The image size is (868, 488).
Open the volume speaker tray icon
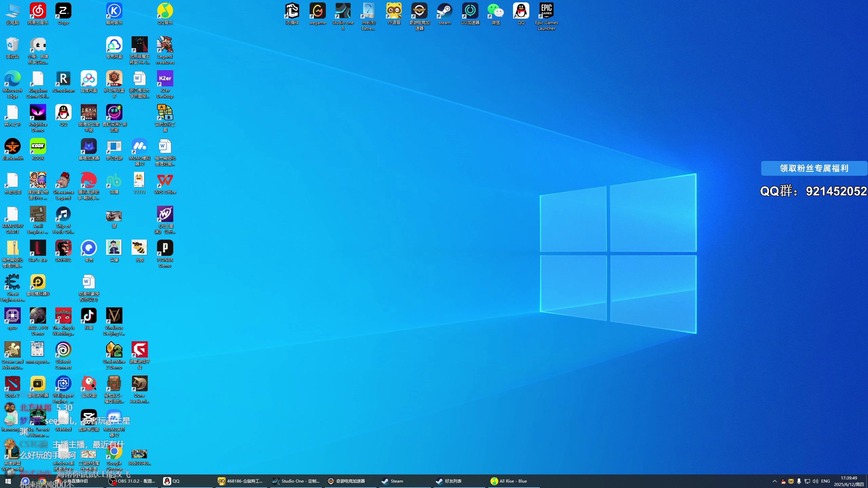pos(815,481)
